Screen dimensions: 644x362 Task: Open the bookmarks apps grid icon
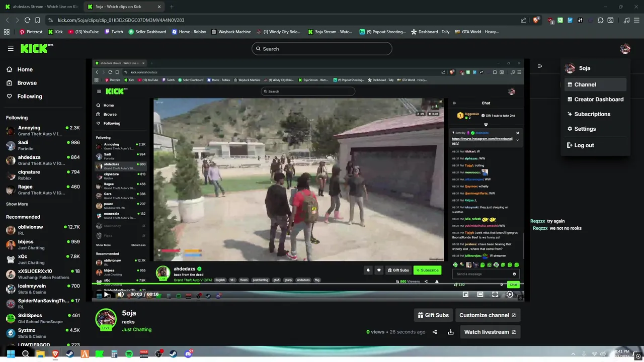coord(7,32)
